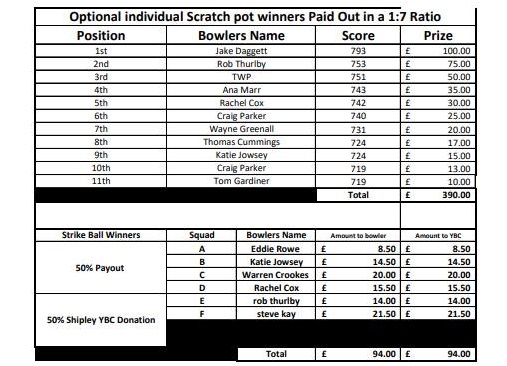507x366 pixels.
Task: Click the 50% Shipley YBC Donation cell
Action: (x=101, y=320)
